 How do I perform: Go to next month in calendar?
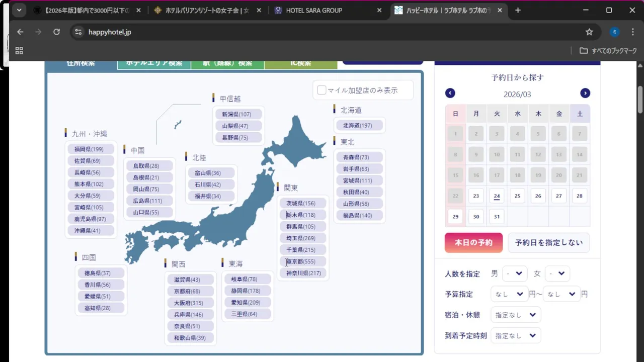point(585,93)
